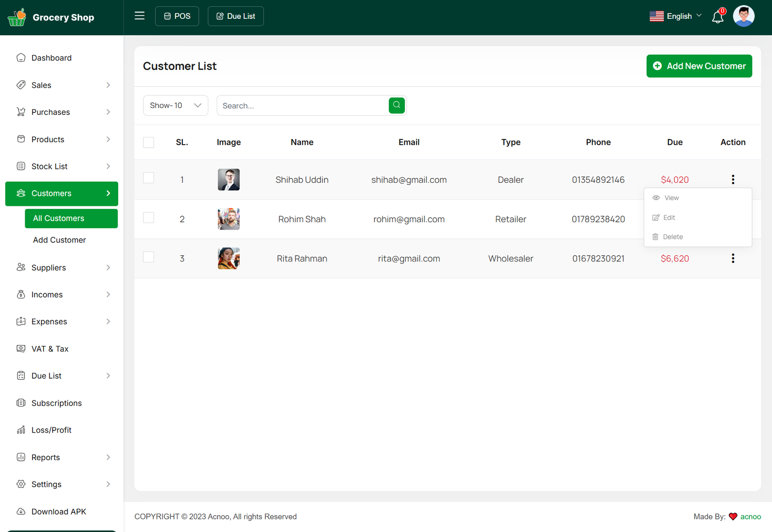This screenshot has height=532, width=772.
Task: Select Edit from the action menu
Action: pyautogui.click(x=669, y=218)
